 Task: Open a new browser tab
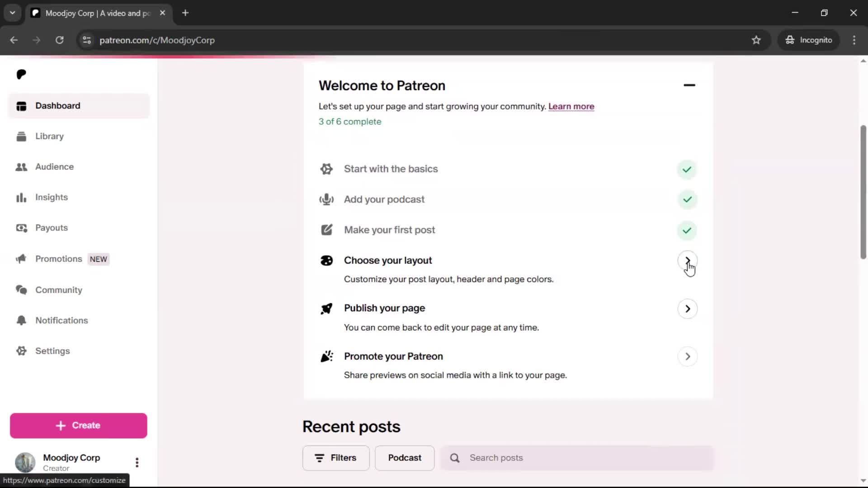[185, 13]
